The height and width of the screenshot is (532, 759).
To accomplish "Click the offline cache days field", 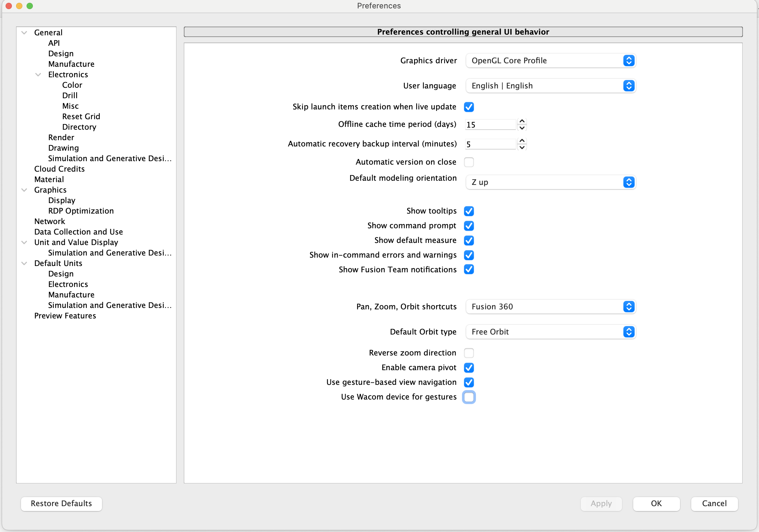I will click(x=490, y=125).
